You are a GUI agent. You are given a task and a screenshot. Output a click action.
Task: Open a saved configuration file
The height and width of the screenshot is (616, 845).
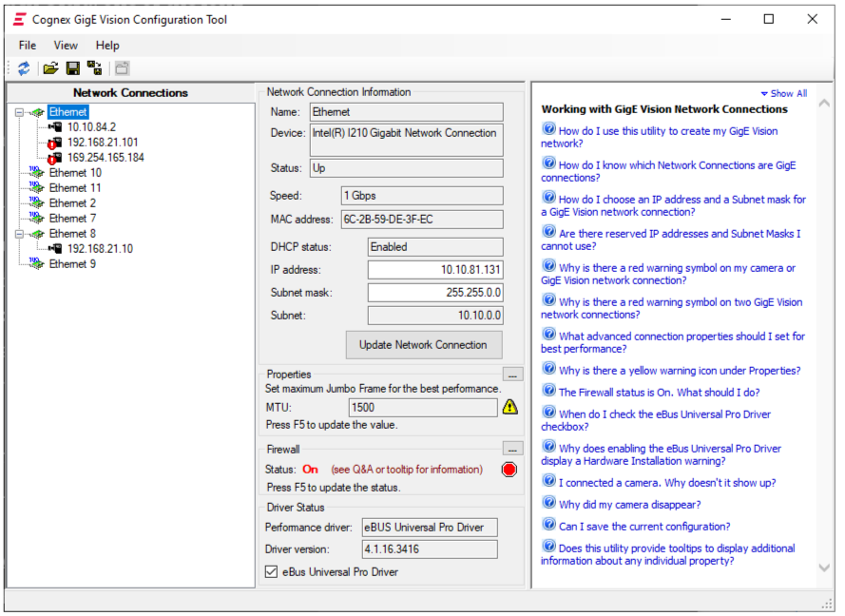(x=49, y=67)
